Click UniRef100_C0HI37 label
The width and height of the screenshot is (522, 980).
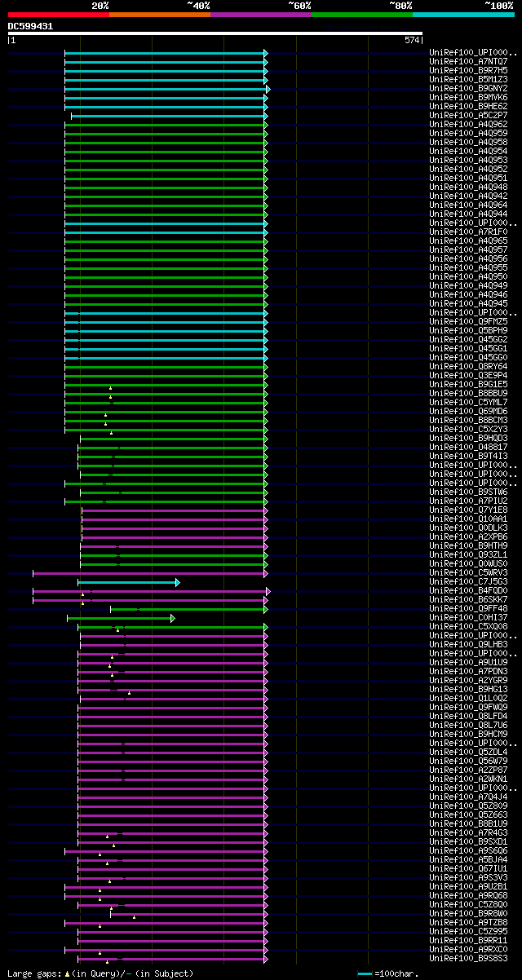point(468,617)
